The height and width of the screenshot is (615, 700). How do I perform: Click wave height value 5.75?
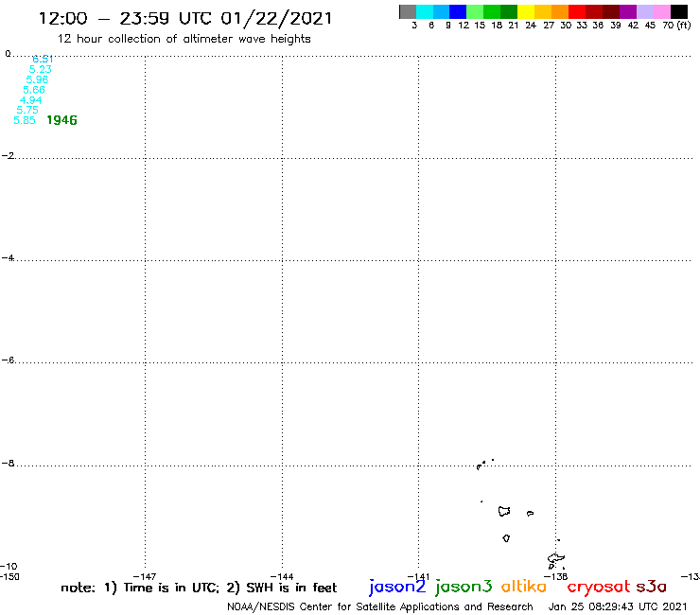[27, 110]
